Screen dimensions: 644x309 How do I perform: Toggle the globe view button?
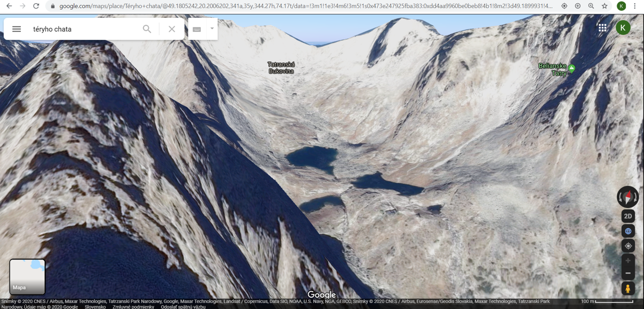(628, 231)
